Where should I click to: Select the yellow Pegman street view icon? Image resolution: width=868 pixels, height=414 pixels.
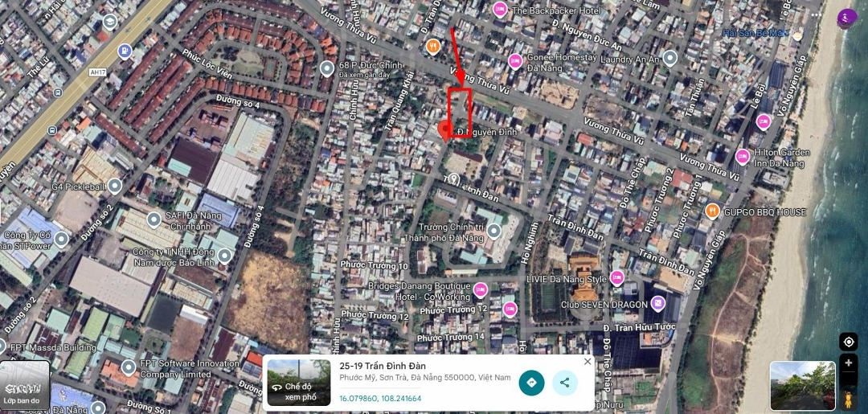click(848, 399)
